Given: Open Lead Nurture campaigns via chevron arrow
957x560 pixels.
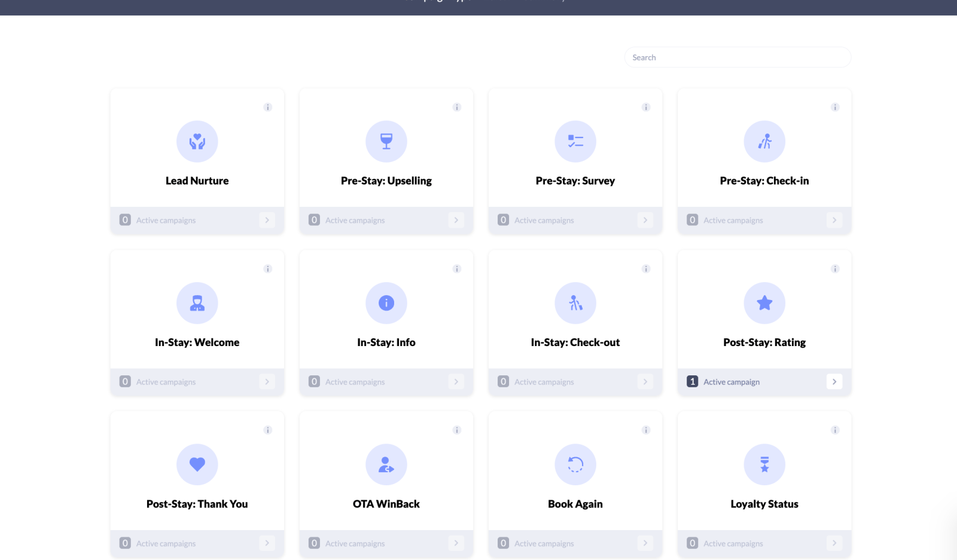Looking at the screenshot, I should 267,220.
